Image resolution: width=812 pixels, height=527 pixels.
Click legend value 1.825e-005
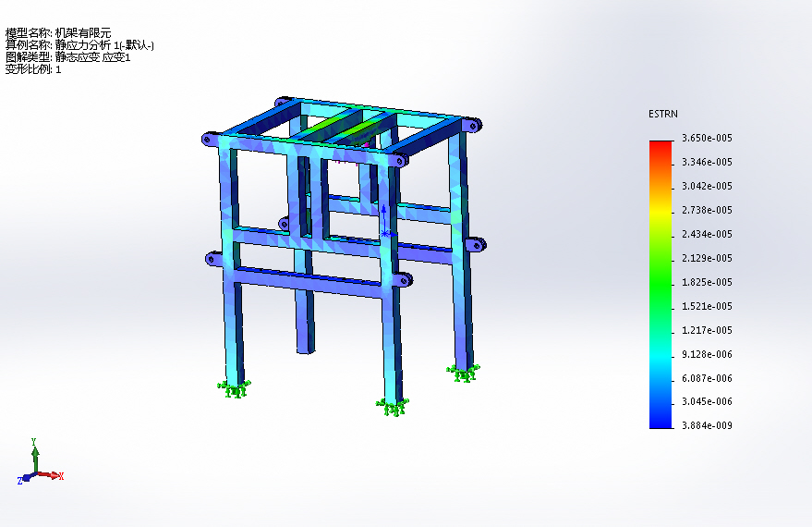click(x=707, y=282)
